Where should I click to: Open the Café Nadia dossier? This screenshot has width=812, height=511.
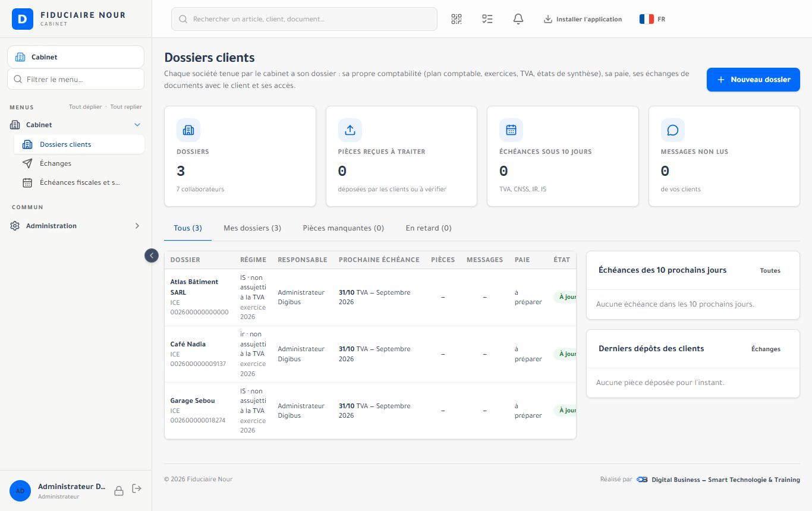[x=188, y=344]
